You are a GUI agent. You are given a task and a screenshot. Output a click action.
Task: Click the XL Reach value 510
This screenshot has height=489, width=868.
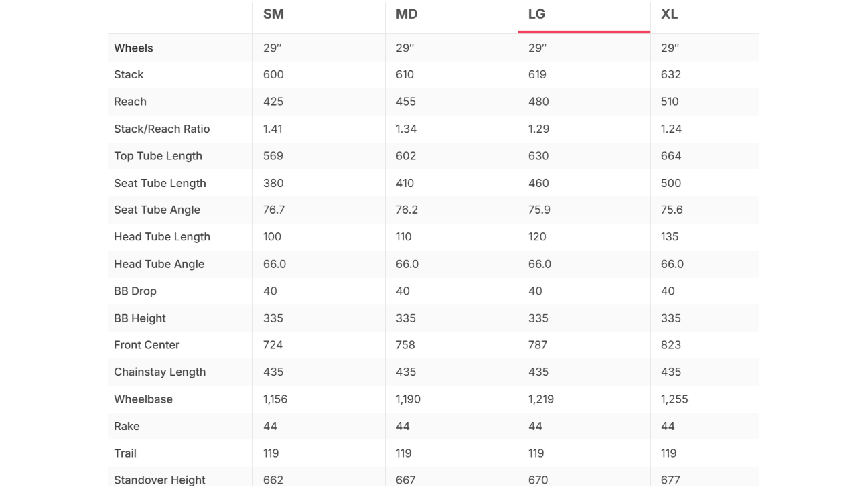click(x=670, y=102)
